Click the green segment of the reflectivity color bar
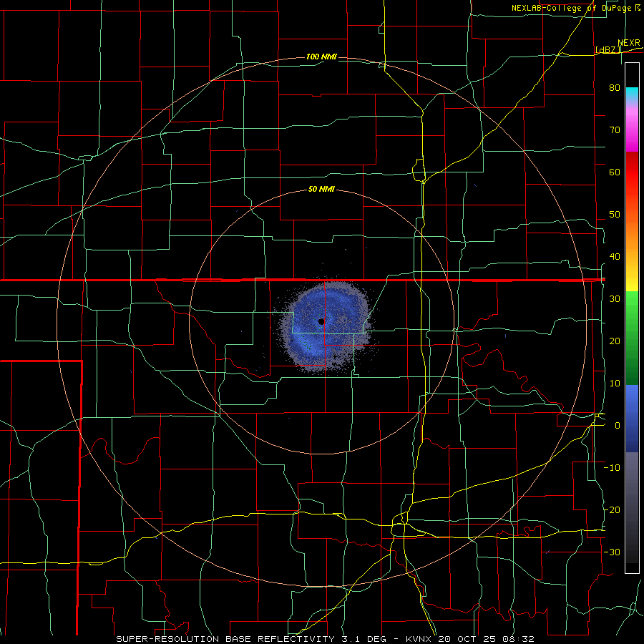 [632, 338]
